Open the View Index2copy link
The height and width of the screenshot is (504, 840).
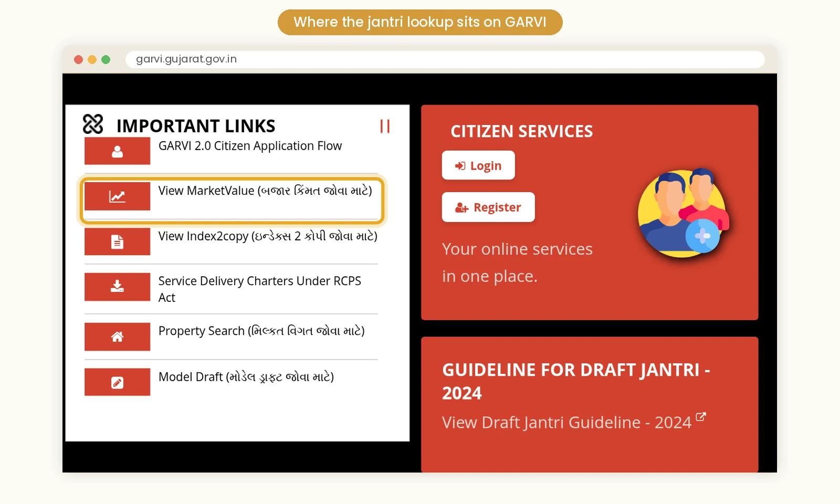click(x=268, y=236)
